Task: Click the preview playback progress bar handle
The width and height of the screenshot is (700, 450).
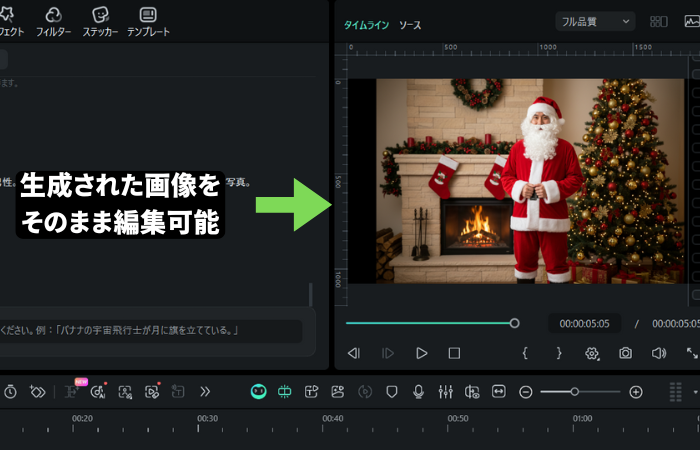Action: click(514, 323)
